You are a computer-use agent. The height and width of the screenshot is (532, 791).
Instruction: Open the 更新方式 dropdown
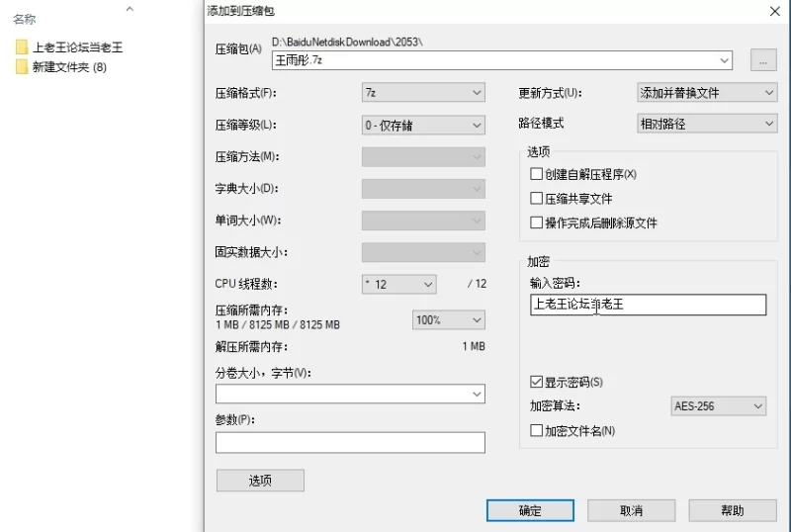(x=707, y=93)
